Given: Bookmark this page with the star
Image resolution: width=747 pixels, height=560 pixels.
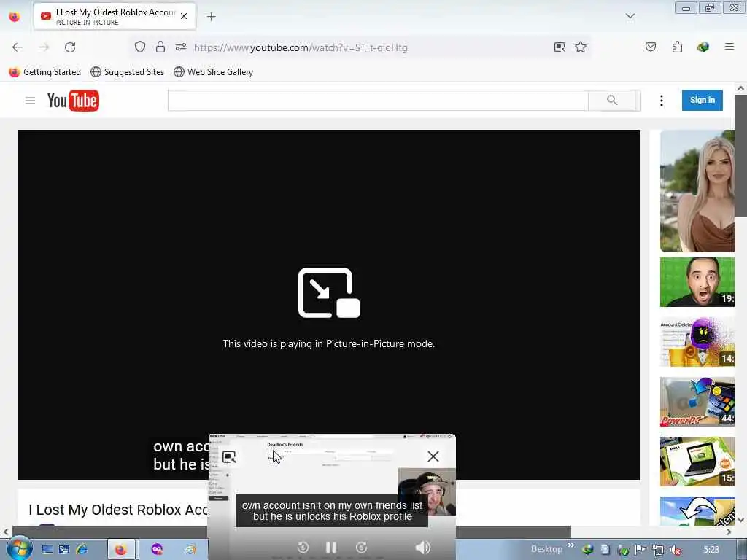Looking at the screenshot, I should coord(580,47).
